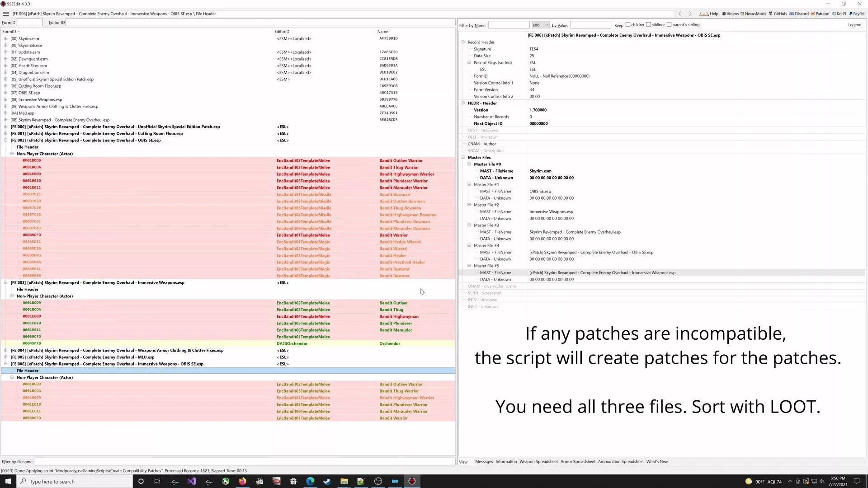Screen dimensions: 868x488
Task: Navigate back with the left arrow
Action: 679,14
